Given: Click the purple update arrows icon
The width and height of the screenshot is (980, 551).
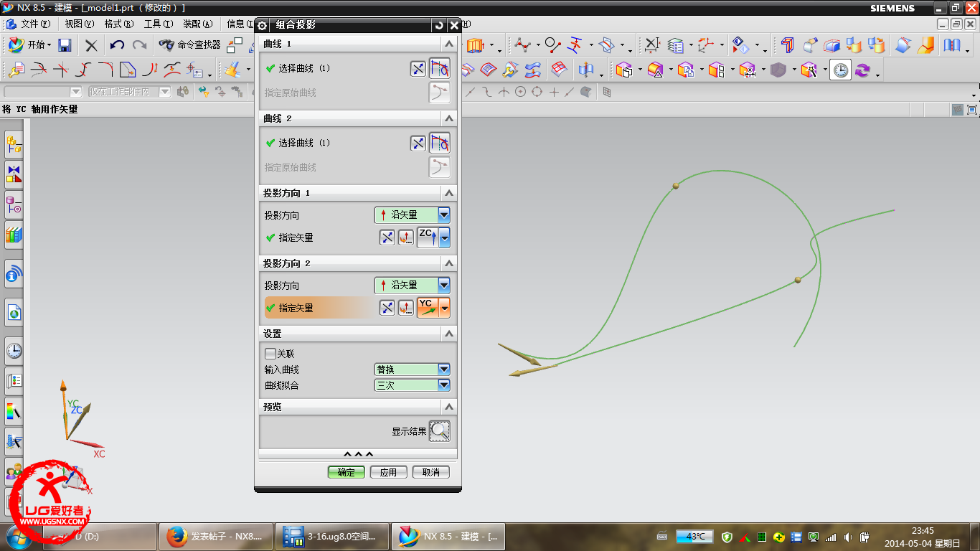Looking at the screenshot, I should (862, 70).
